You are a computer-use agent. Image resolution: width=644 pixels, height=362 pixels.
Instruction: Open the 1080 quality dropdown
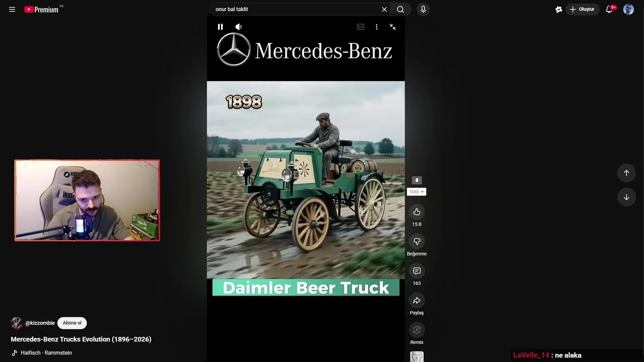pyautogui.click(x=417, y=192)
